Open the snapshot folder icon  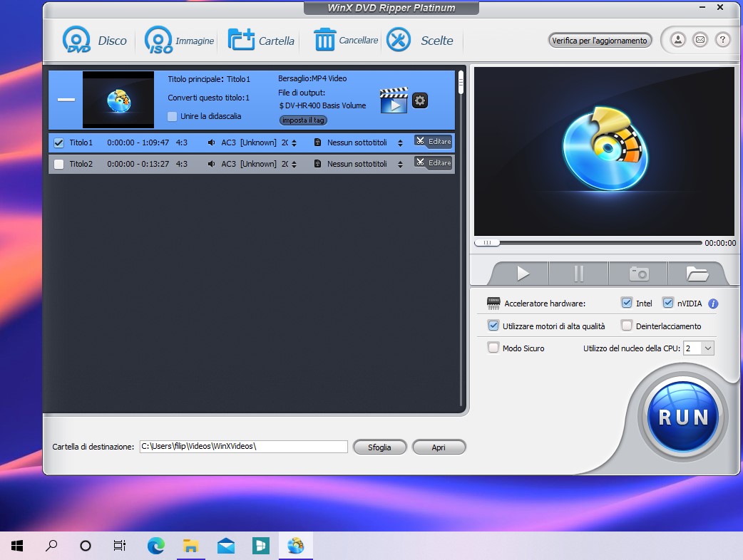point(697,274)
